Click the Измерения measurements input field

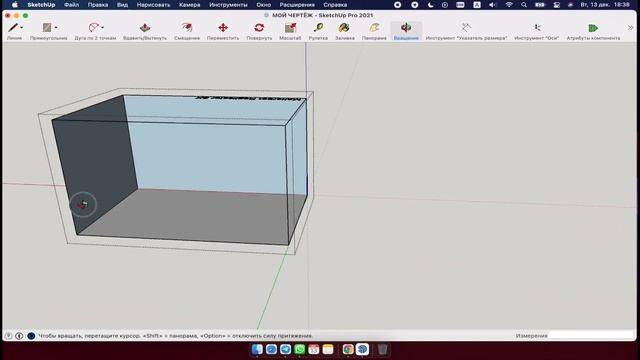coord(591,336)
